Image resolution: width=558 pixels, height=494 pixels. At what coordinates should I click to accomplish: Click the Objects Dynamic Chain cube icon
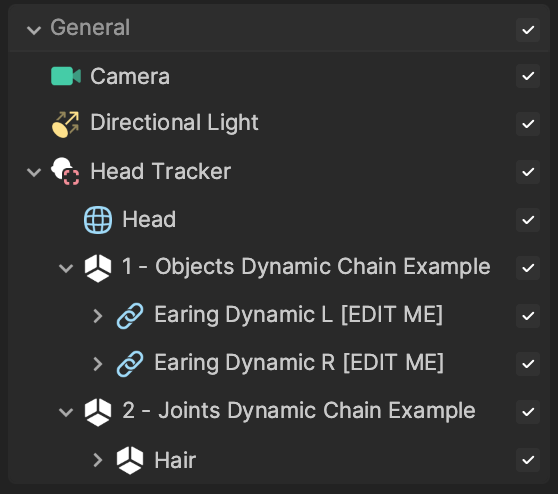[98, 268]
